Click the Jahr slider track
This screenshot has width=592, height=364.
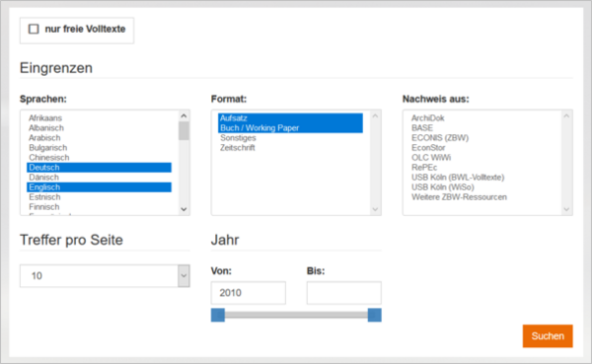click(296, 315)
